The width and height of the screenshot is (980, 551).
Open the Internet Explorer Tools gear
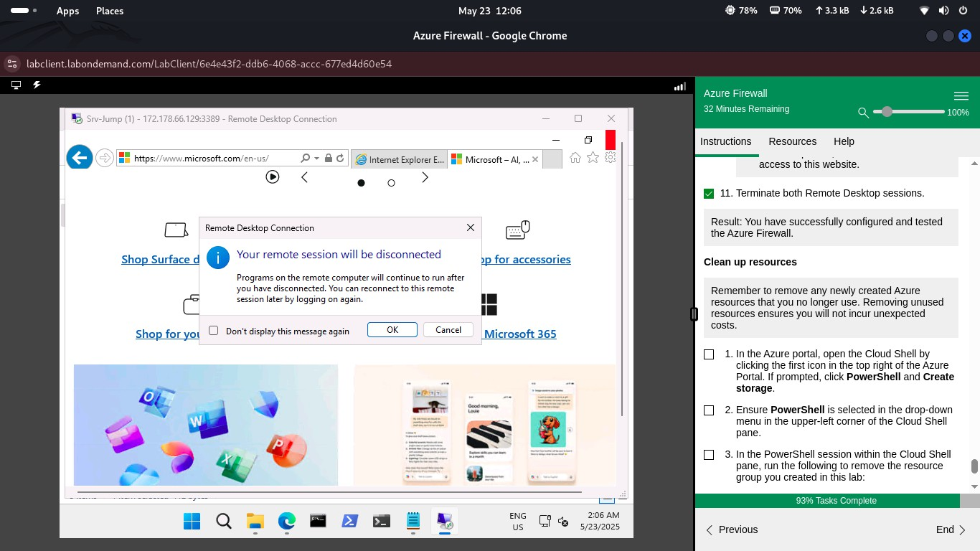610,157
